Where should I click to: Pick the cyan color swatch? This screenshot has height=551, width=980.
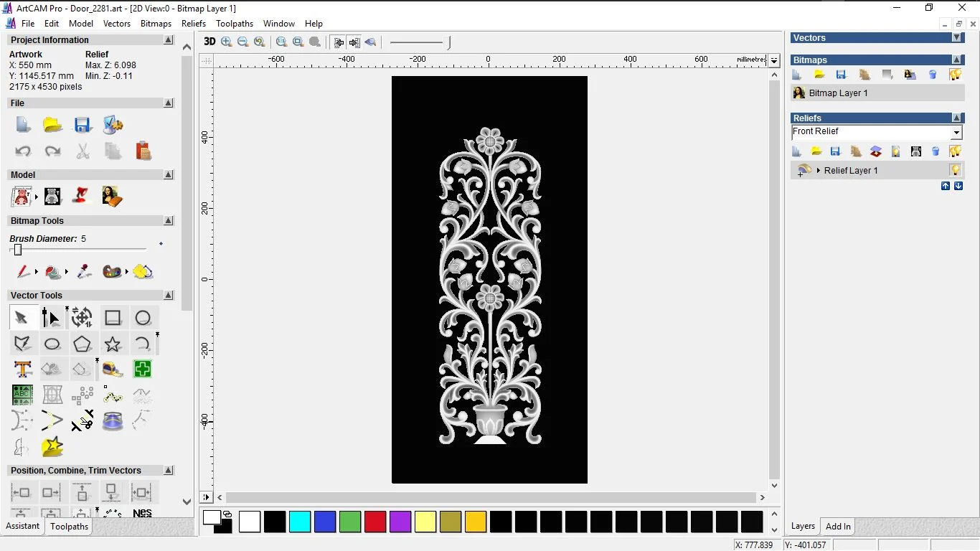click(300, 522)
